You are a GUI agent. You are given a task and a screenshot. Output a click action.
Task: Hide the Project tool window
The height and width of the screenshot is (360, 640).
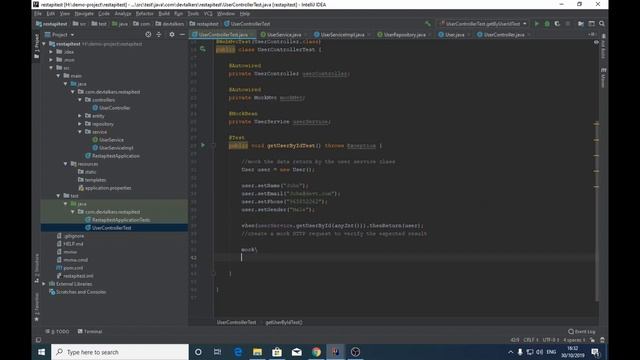[182, 35]
